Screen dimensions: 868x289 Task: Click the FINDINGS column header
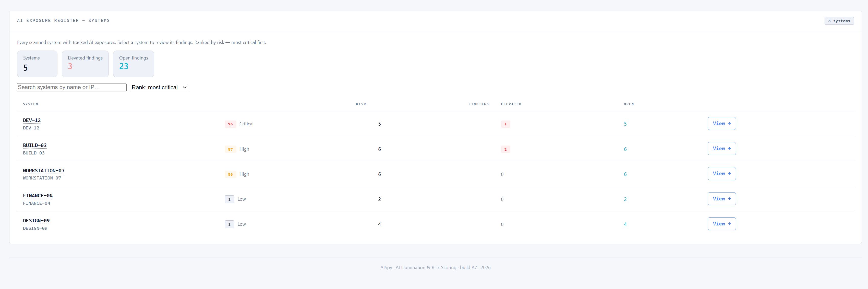[x=478, y=104]
